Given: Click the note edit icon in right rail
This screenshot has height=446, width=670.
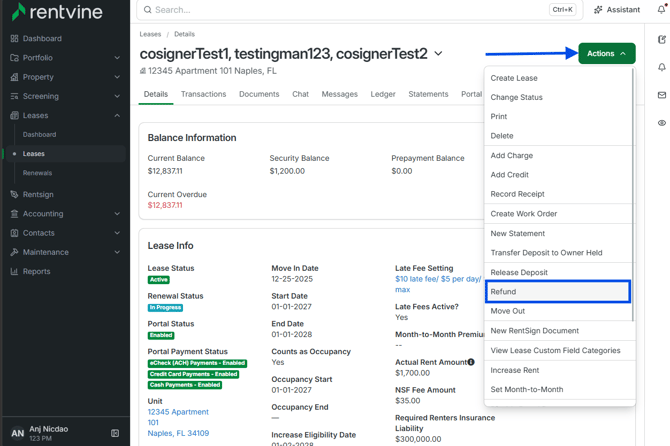Looking at the screenshot, I should 662,40.
